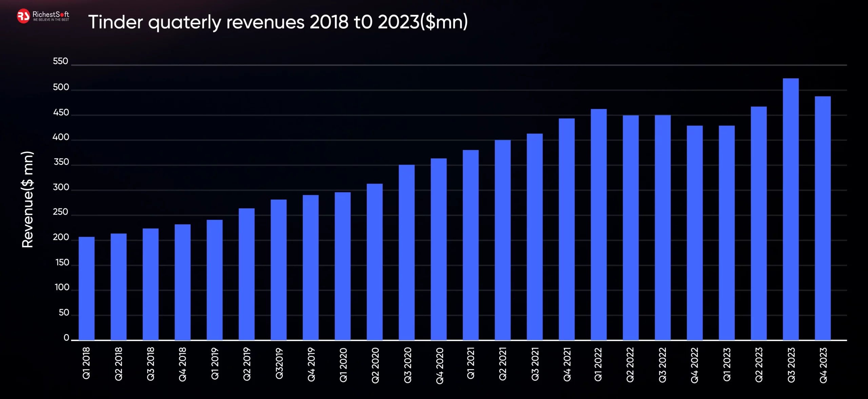Click the 'Q1 2020' x-axis label

click(343, 365)
